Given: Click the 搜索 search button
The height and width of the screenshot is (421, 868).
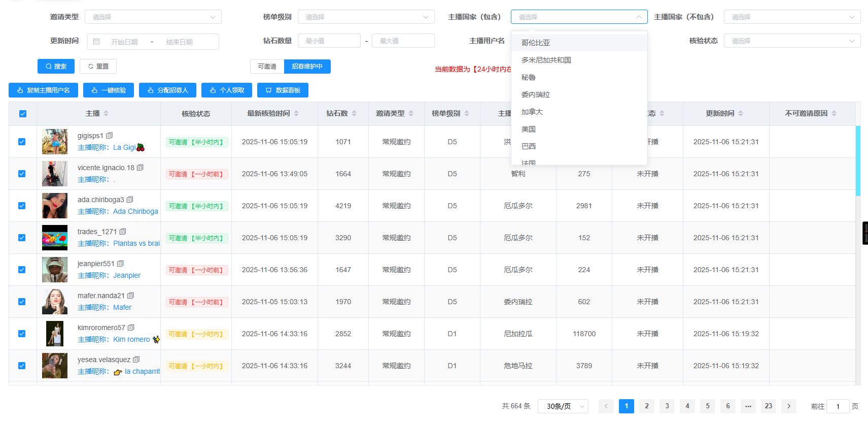Looking at the screenshot, I should tap(56, 66).
